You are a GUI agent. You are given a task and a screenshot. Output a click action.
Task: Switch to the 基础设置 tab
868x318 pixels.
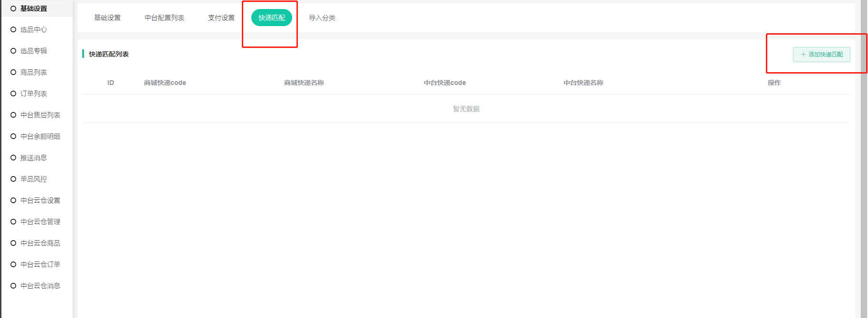pyautogui.click(x=107, y=18)
